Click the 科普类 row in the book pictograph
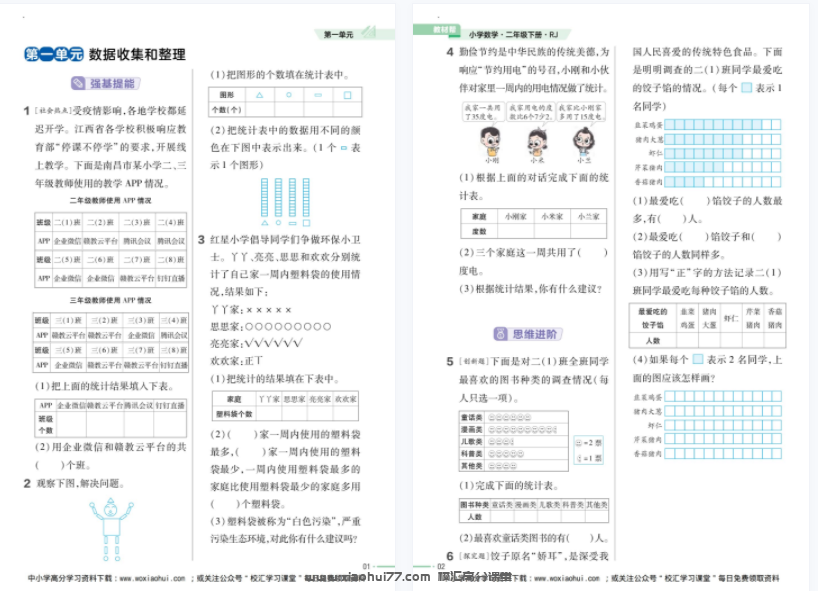The height and width of the screenshot is (591, 818). coord(513,453)
